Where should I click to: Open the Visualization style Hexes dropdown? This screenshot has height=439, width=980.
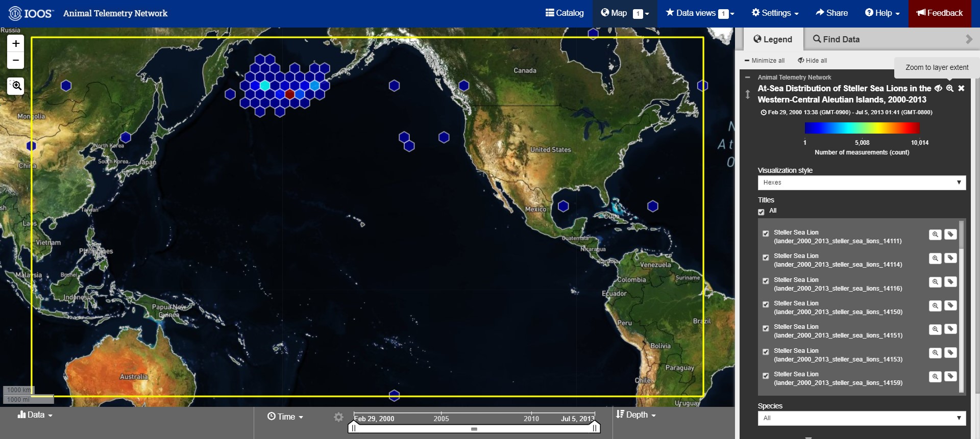(x=862, y=183)
